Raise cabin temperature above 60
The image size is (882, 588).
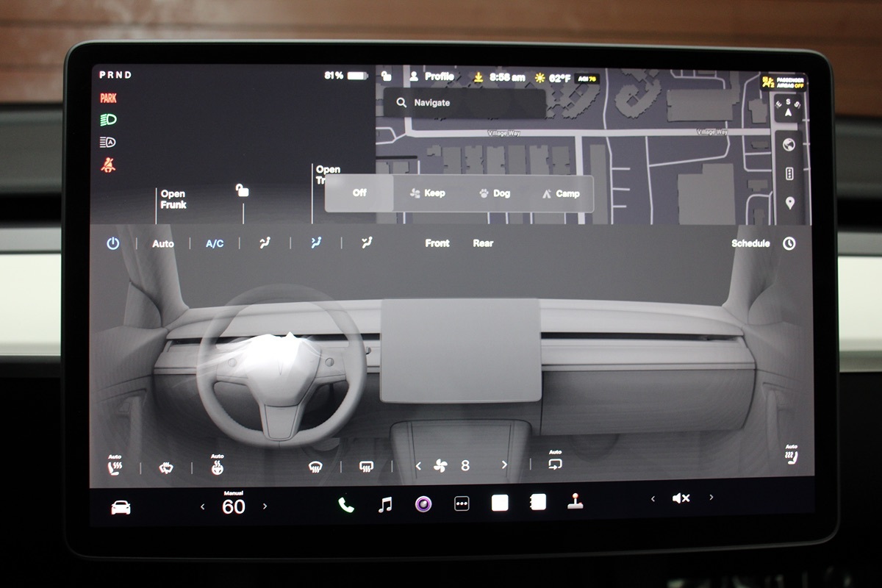coord(265,506)
